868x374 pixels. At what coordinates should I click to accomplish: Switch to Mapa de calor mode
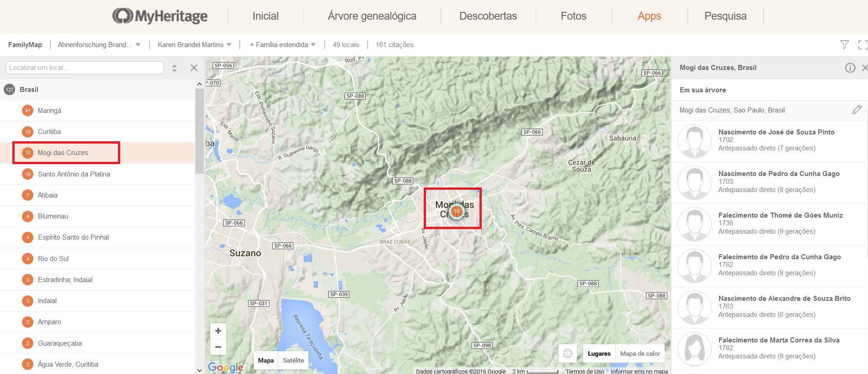(x=639, y=353)
